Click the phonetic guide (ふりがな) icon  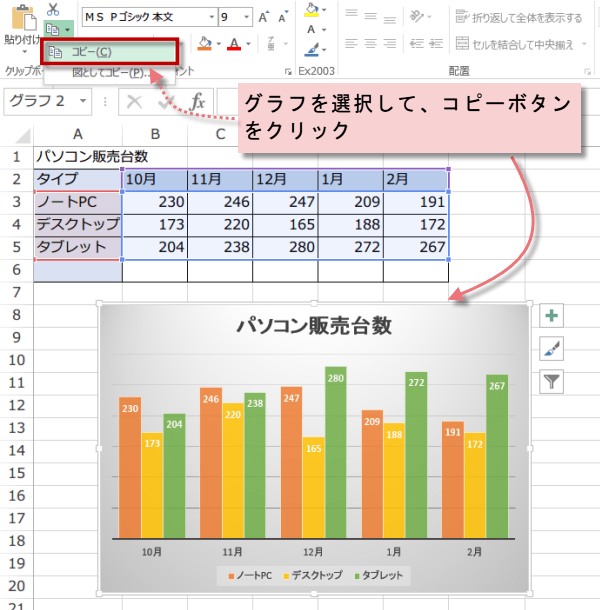tap(271, 44)
